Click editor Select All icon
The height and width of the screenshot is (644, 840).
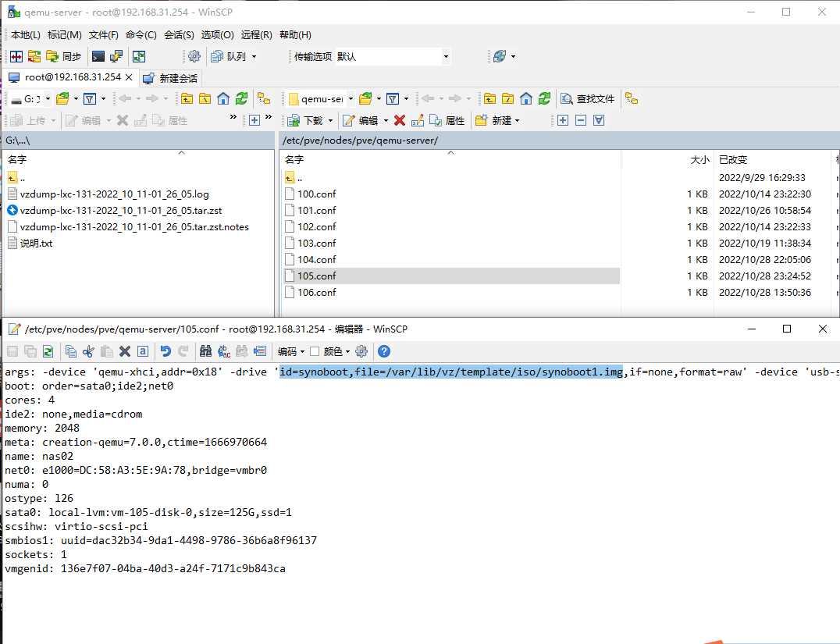click(143, 351)
